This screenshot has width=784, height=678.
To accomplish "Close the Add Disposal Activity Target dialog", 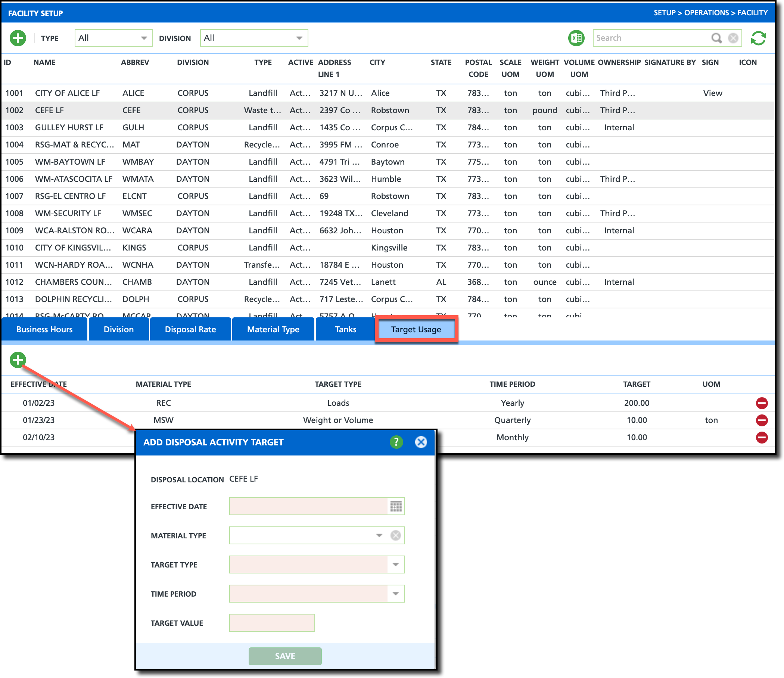I will click(421, 442).
